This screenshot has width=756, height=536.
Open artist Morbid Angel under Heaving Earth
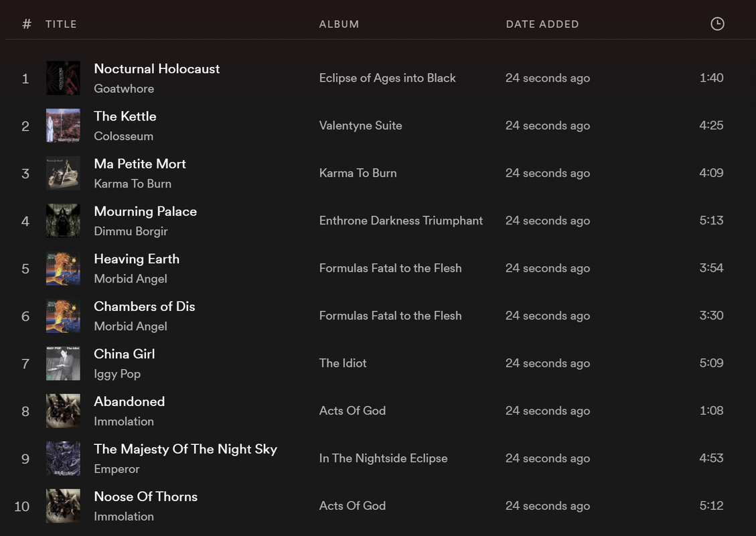(131, 279)
